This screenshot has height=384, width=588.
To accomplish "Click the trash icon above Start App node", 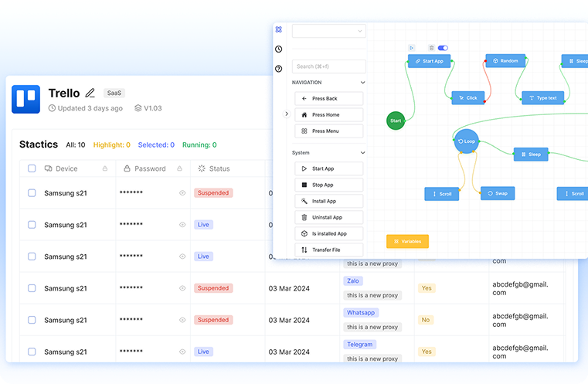I will coord(432,48).
